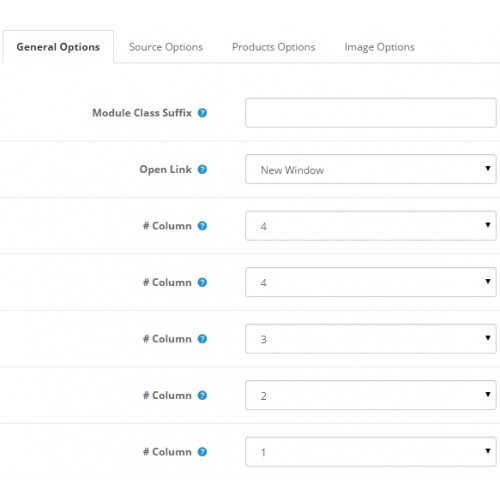500x500 pixels.
Task: Click help icon of second # Column row
Action: pyautogui.click(x=202, y=282)
